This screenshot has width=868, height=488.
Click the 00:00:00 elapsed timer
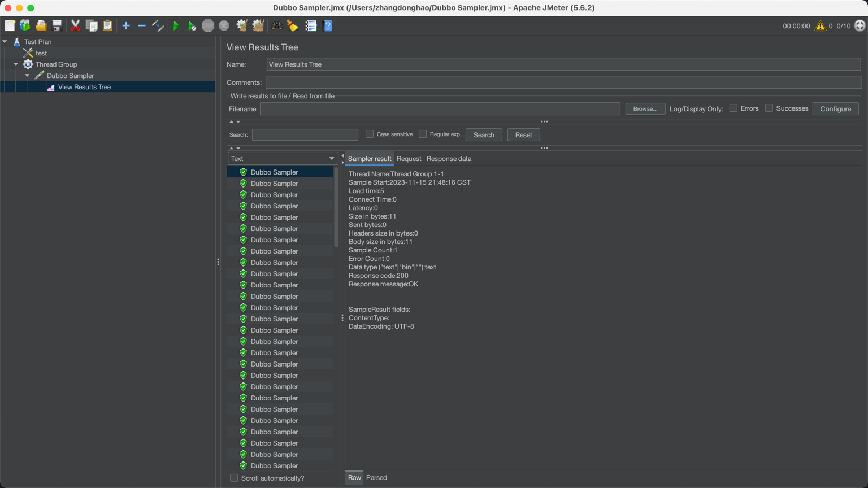(x=796, y=26)
